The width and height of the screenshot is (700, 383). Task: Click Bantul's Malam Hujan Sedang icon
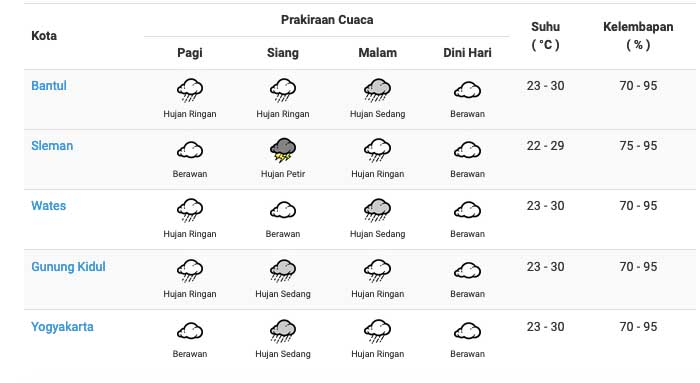tap(377, 90)
